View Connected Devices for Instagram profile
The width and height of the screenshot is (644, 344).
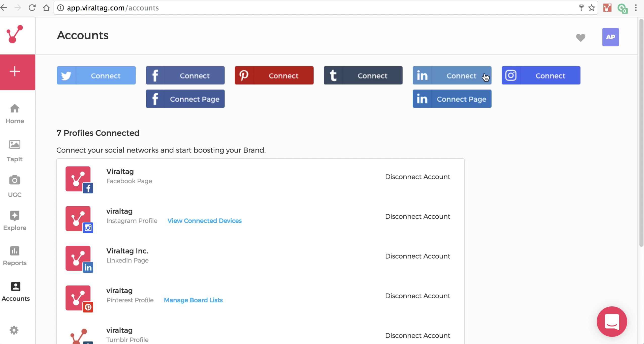point(204,220)
